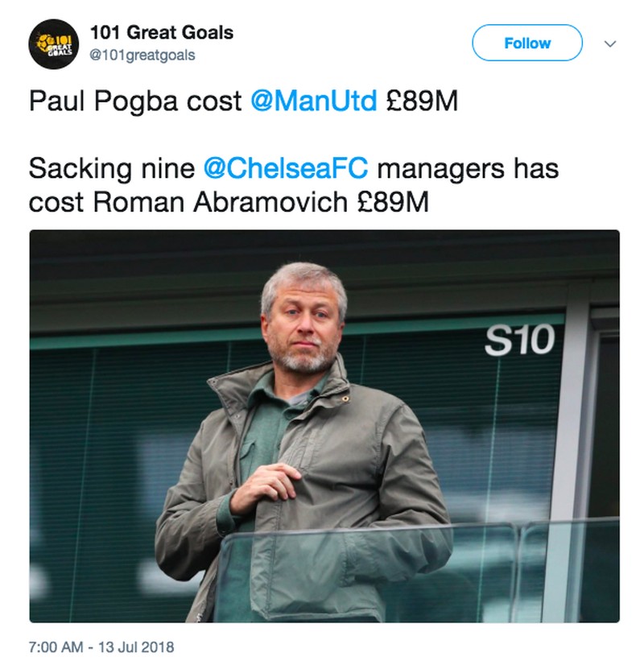Click the words "managers has"

468,170
